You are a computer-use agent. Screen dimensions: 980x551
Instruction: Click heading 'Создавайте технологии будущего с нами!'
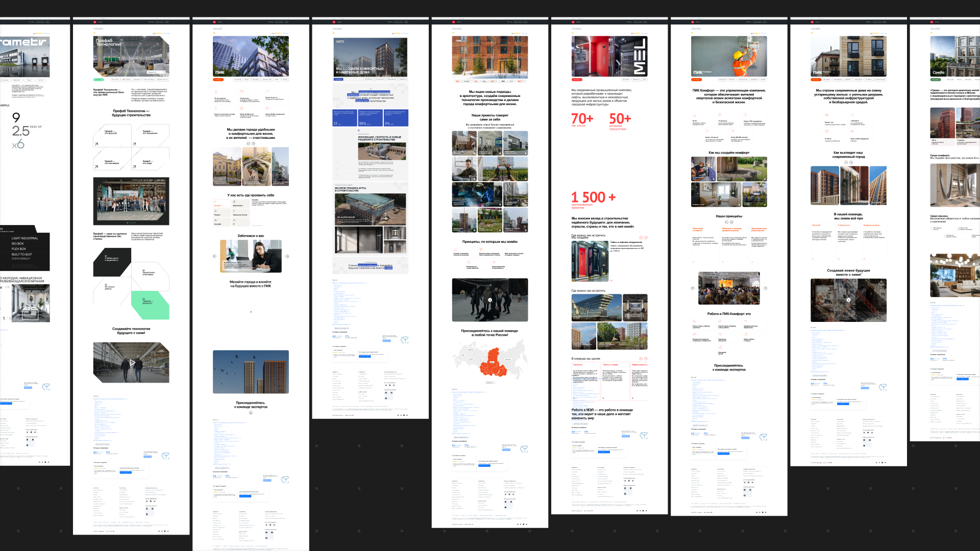(131, 331)
